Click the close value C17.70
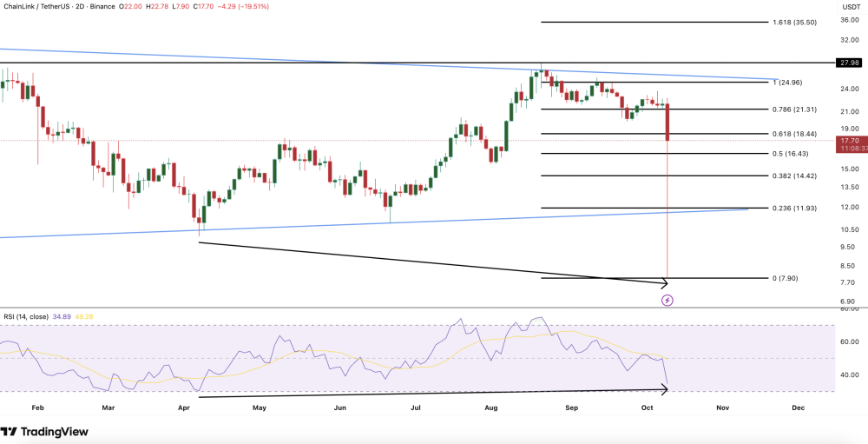 tap(204, 7)
